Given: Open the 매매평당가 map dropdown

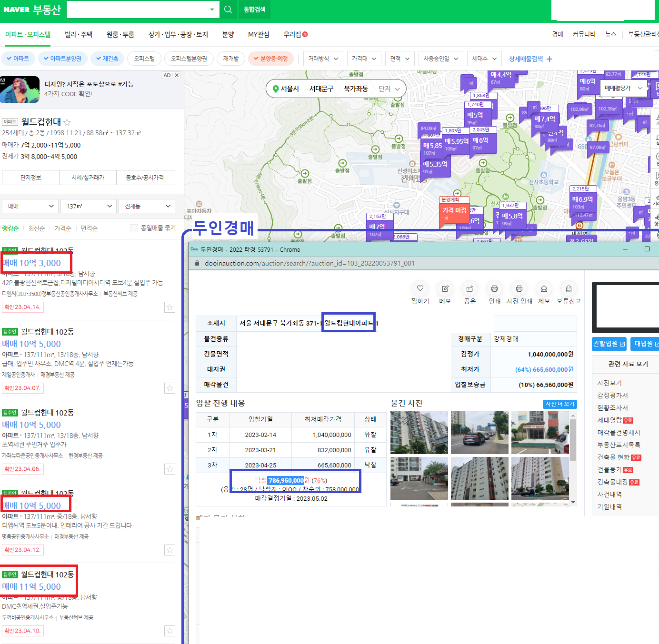Looking at the screenshot, I should point(623,88).
